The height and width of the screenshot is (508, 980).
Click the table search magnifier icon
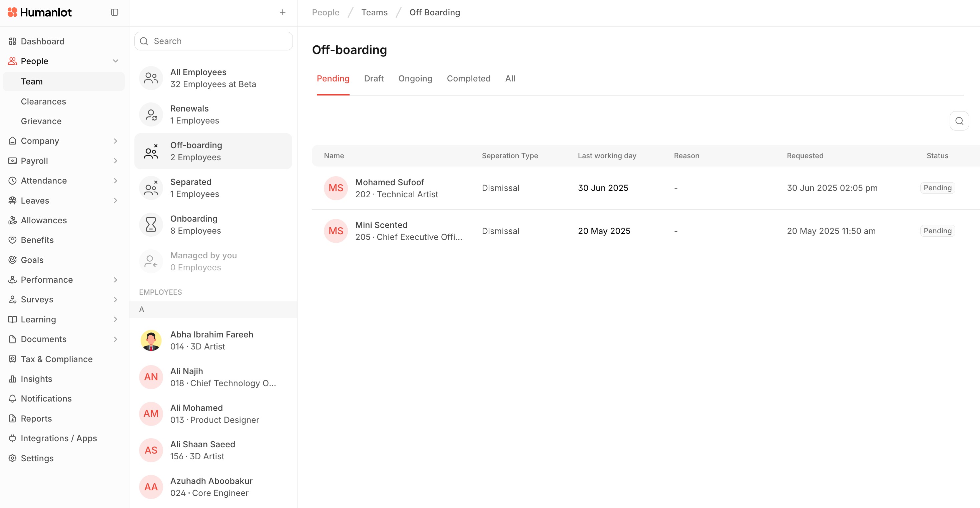959,121
